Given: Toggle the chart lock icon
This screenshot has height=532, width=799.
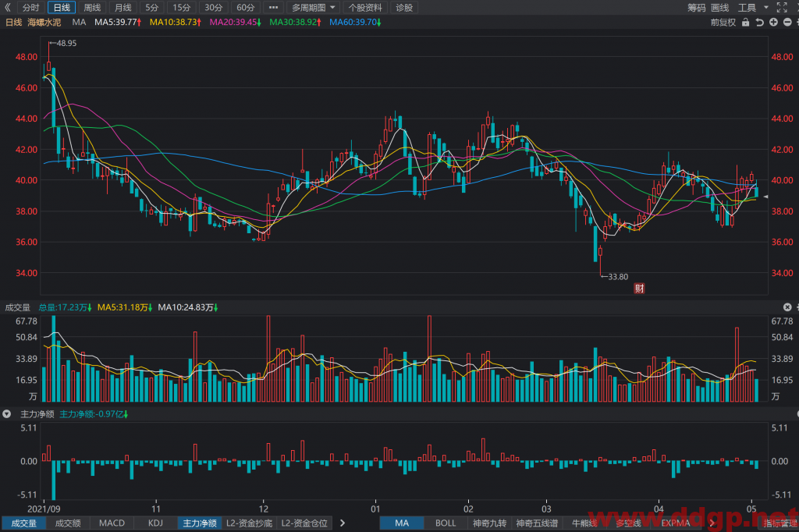Looking at the screenshot, I should [745, 23].
